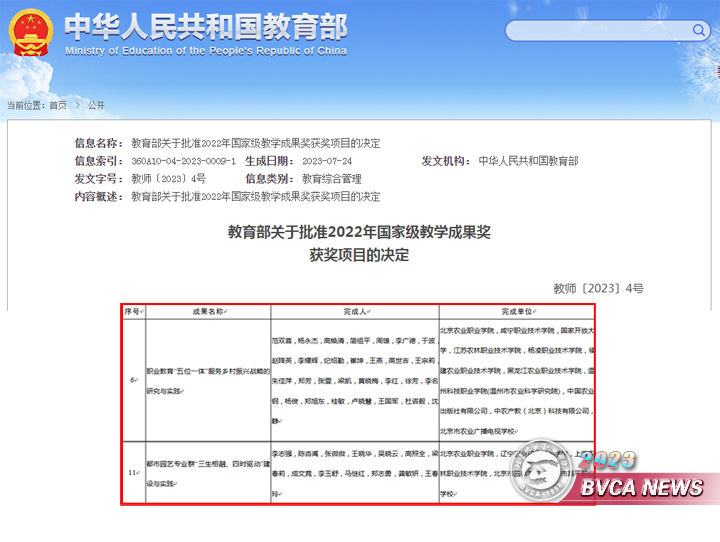Click the 完成单位 table column header
Viewport: 720px width, 542px height.
point(517,312)
